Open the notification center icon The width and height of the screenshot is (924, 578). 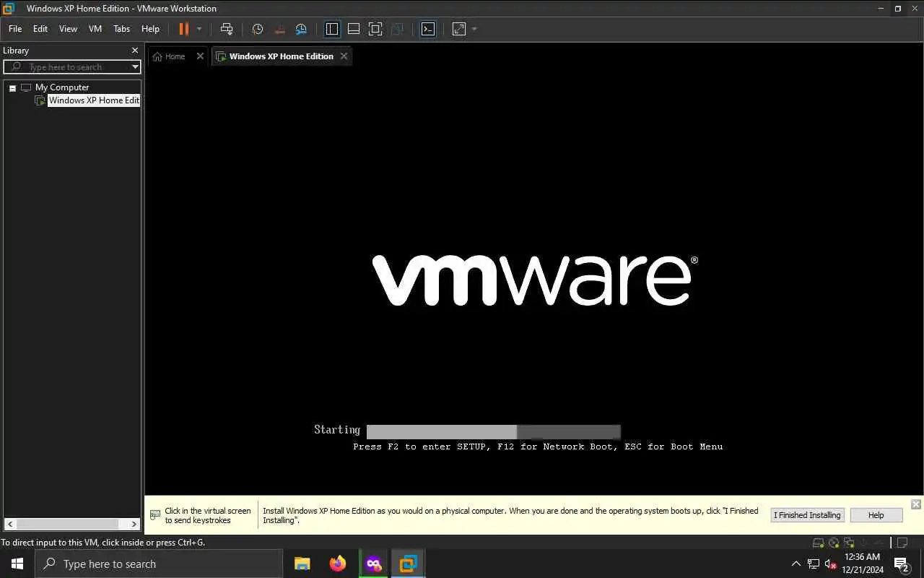[x=902, y=564]
